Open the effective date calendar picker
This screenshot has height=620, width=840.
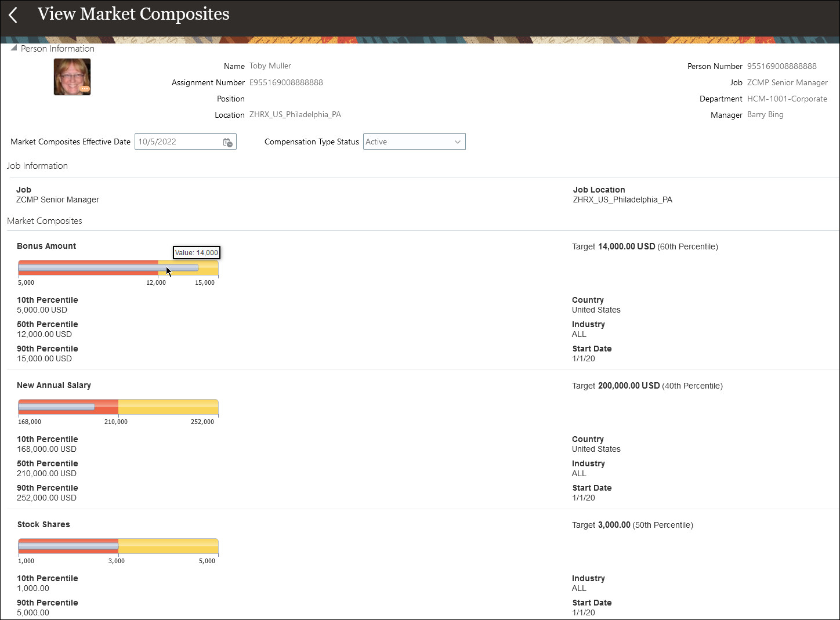click(x=228, y=142)
